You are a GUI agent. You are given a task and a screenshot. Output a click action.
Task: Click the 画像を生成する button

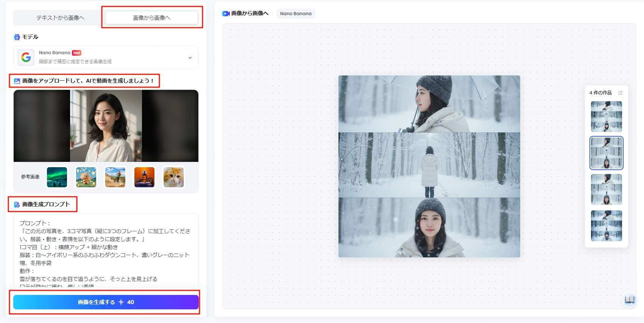pos(106,302)
